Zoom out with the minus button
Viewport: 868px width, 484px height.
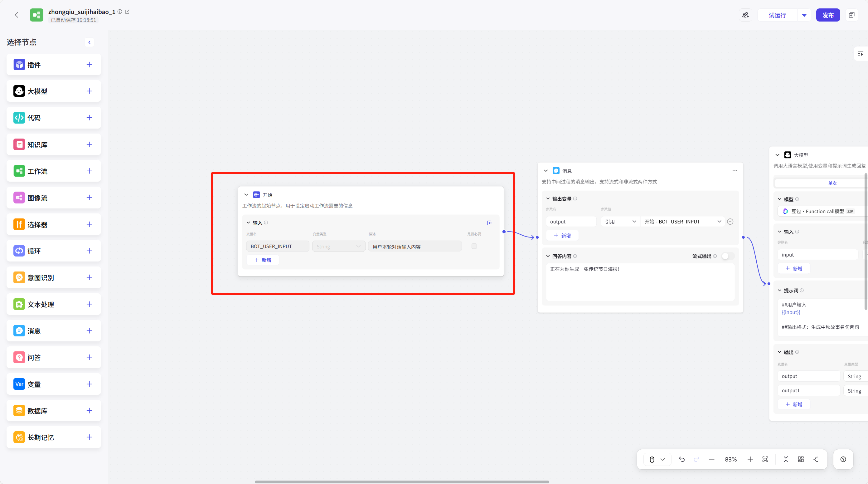[x=712, y=459]
